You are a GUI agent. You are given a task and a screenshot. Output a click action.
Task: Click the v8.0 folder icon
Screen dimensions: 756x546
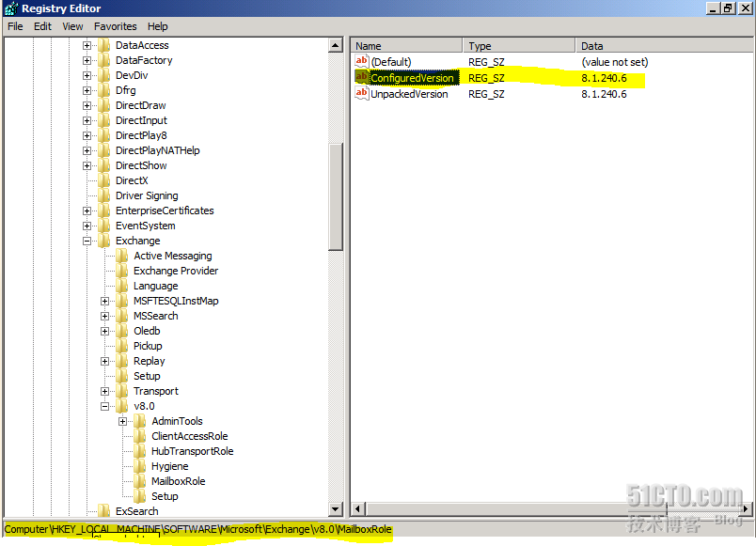point(122,406)
